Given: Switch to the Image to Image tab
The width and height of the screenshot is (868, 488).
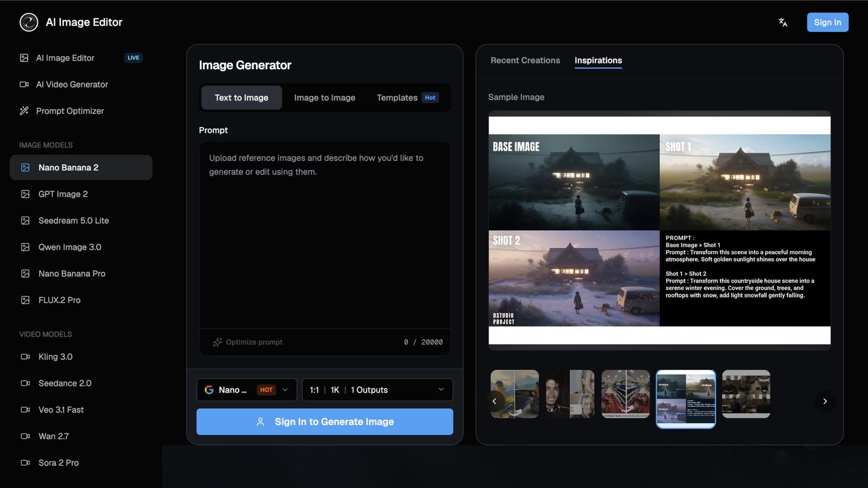Looking at the screenshot, I should 325,98.
